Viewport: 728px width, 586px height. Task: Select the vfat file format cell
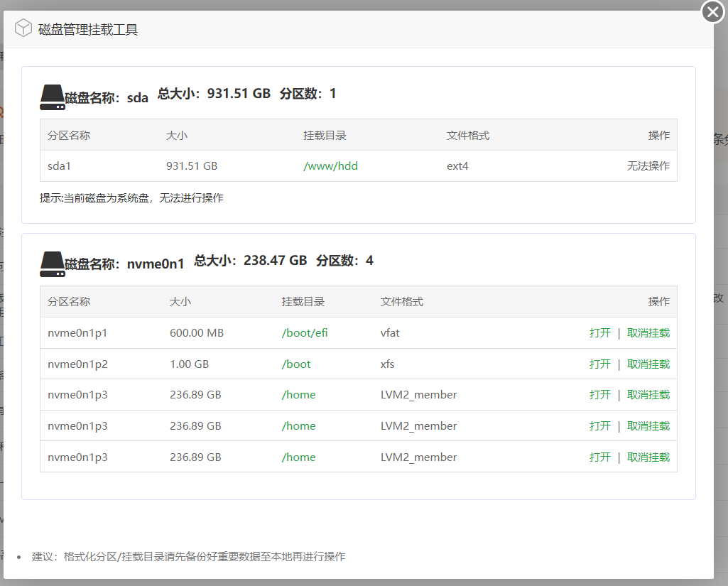(390, 333)
